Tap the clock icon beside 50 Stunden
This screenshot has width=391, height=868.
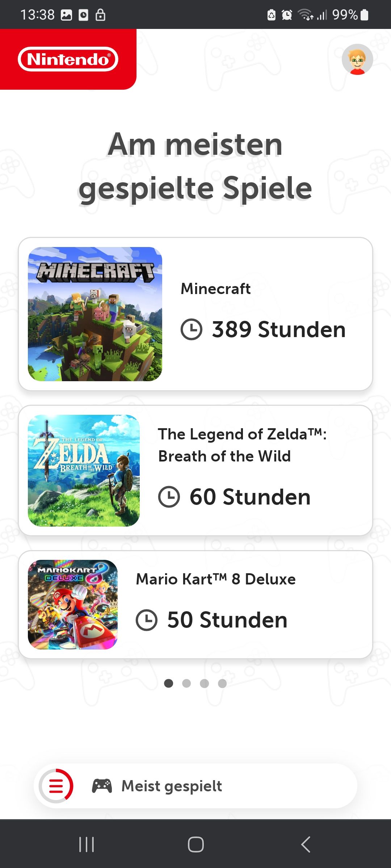pos(146,620)
